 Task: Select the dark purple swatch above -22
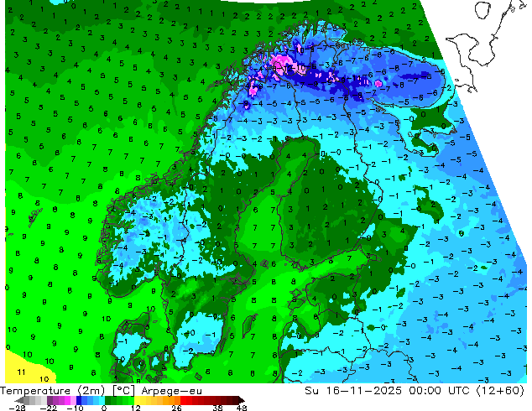(50, 400)
